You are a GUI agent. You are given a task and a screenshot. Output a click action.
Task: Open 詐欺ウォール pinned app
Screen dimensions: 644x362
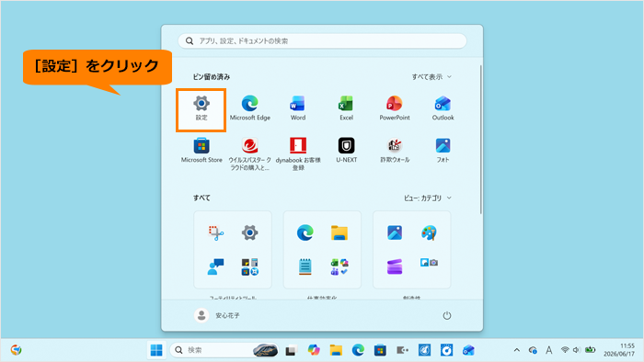395,151
